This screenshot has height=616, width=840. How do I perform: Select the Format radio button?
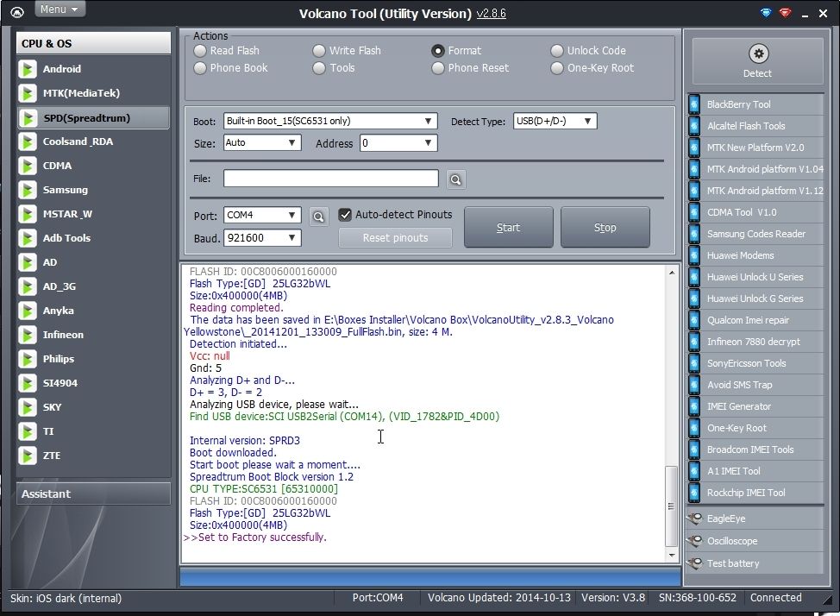click(x=437, y=50)
